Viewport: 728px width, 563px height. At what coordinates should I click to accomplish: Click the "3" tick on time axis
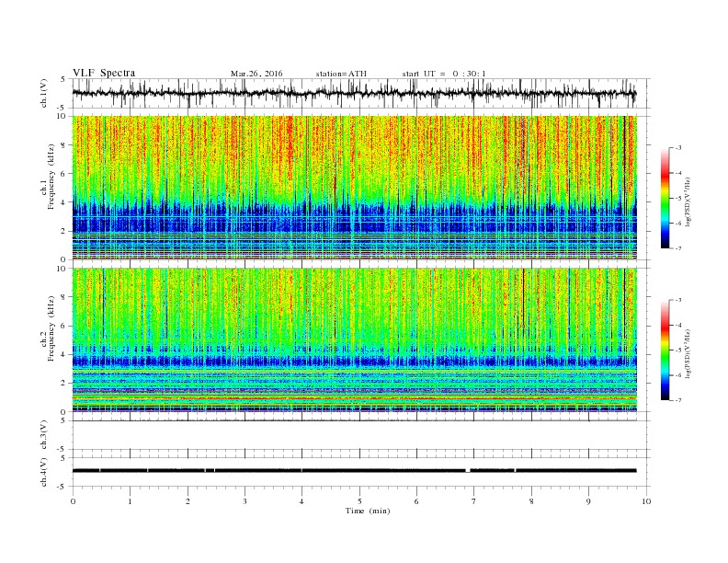click(245, 501)
